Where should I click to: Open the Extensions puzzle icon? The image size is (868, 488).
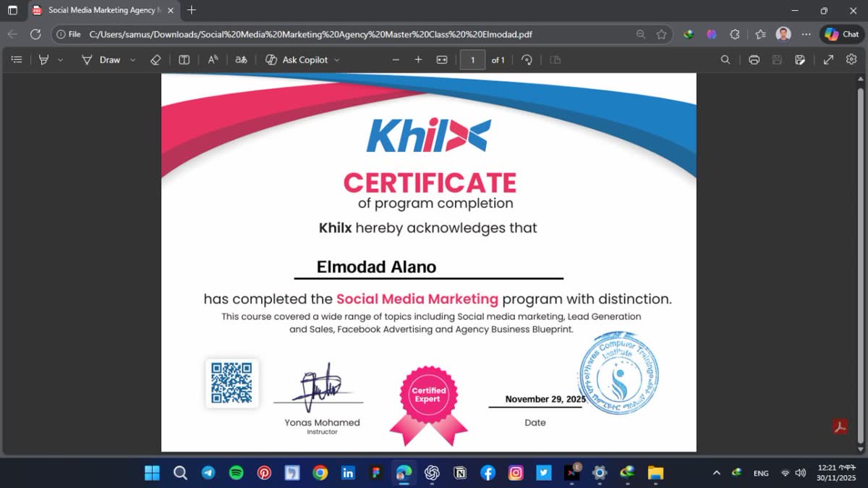pos(735,34)
